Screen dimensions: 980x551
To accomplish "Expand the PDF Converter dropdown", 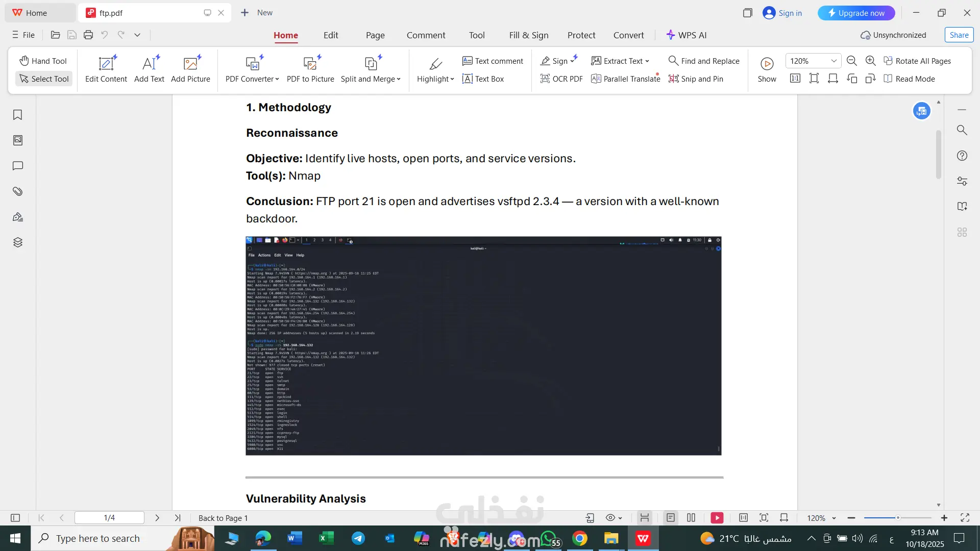I will (277, 79).
